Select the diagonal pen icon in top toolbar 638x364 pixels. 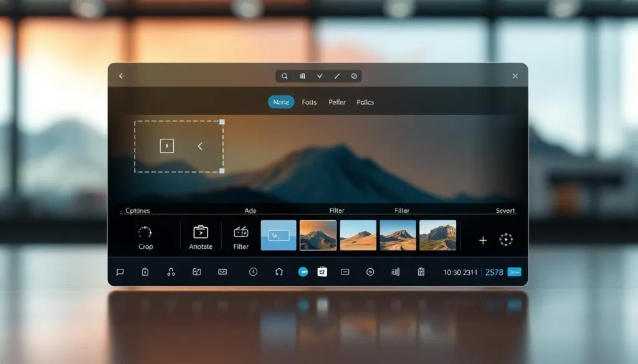point(337,76)
